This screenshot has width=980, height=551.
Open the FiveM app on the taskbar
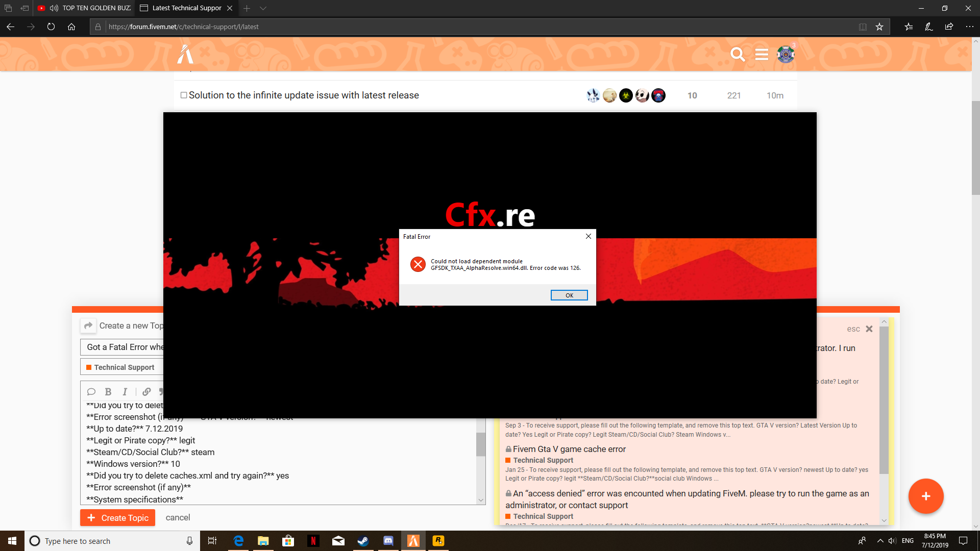[413, 540]
